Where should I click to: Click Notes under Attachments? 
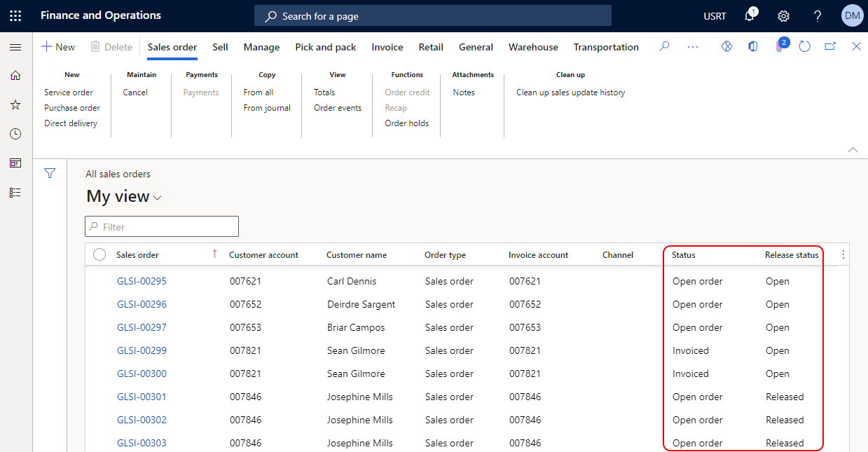(464, 93)
